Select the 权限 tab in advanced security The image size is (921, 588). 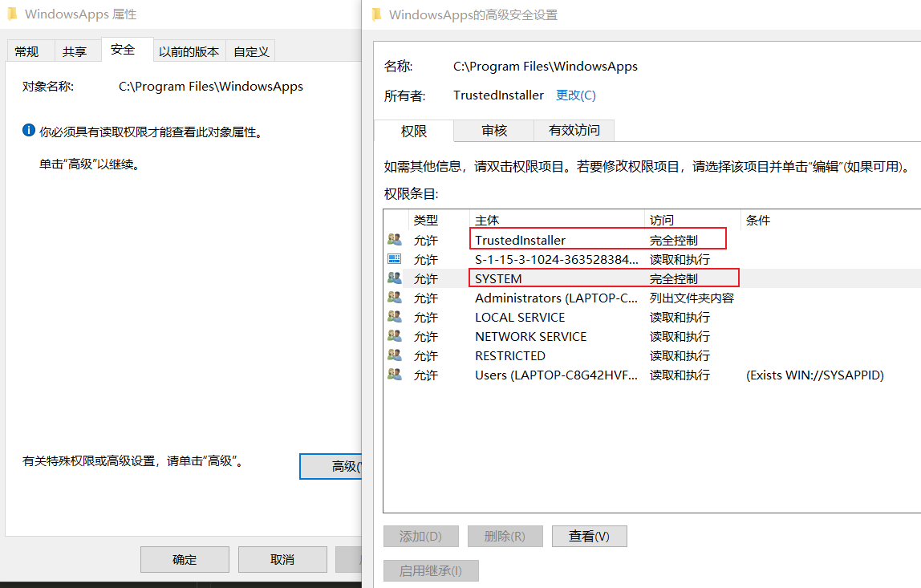[413, 131]
